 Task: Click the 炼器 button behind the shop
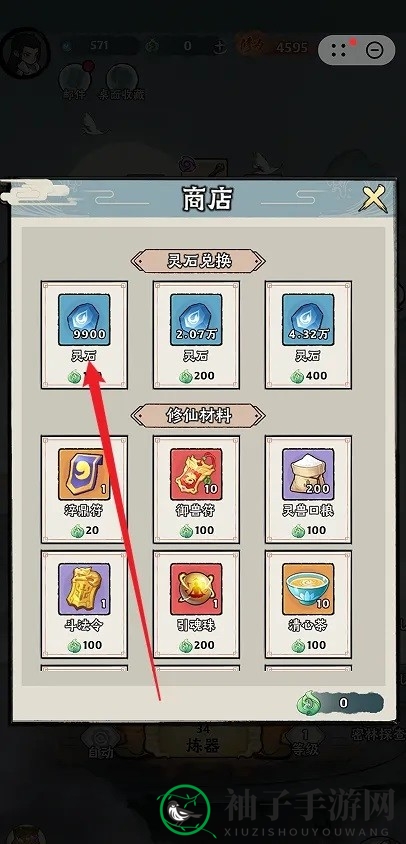point(204,744)
